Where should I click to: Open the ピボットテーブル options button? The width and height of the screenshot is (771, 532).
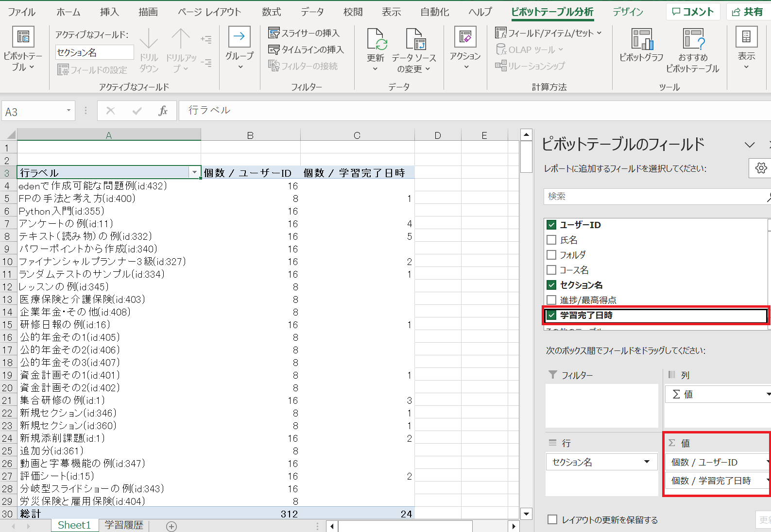[x=22, y=49]
